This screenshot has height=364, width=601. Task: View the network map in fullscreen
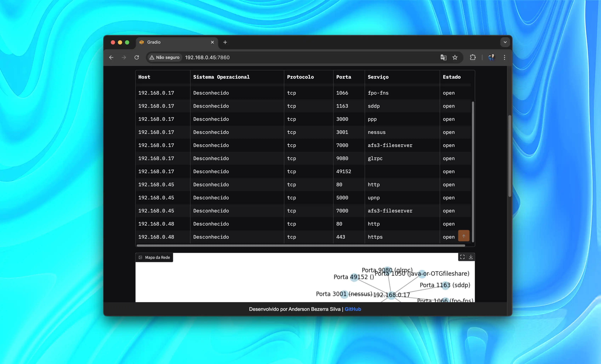coord(462,257)
